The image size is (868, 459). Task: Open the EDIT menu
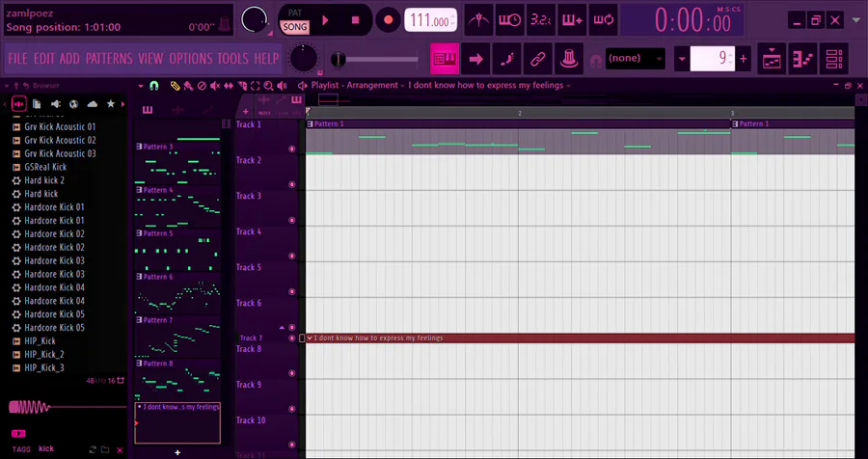click(43, 58)
